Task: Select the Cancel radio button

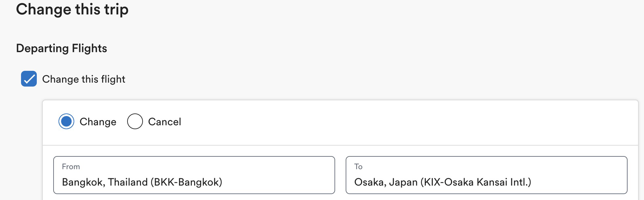Action: point(135,122)
